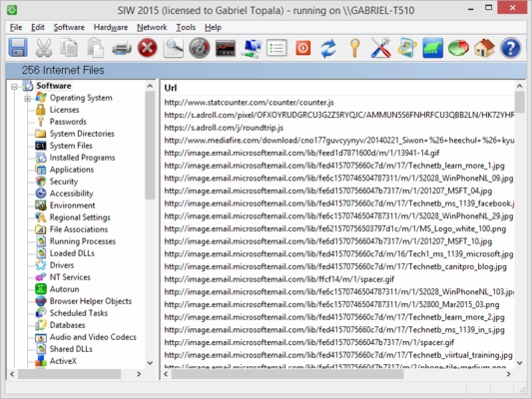The image size is (532, 399).
Task: Select Installed Programs tree item
Action: pyautogui.click(x=82, y=158)
